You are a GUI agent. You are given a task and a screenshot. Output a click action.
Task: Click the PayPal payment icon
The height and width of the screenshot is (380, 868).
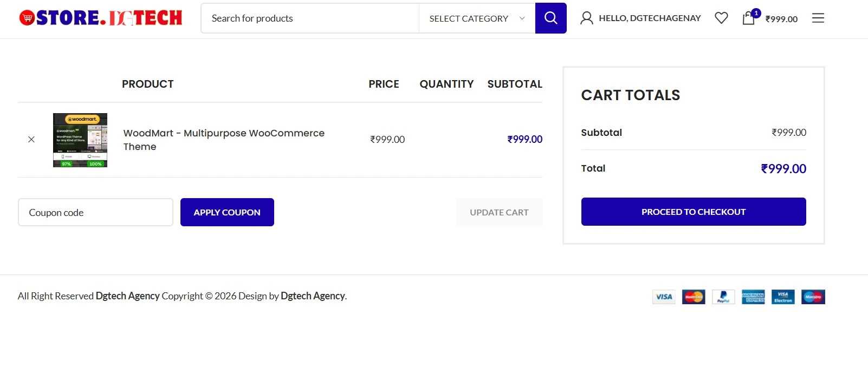coord(723,297)
